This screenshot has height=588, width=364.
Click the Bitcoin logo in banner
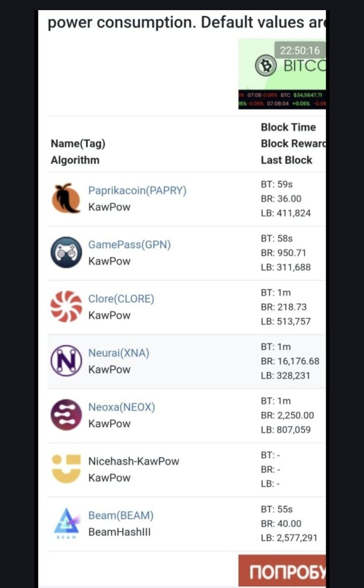pyautogui.click(x=266, y=66)
